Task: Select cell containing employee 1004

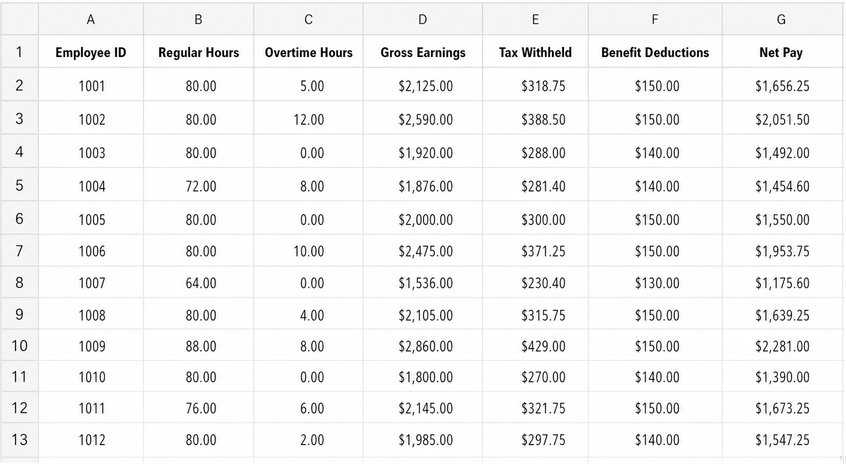Action: (x=91, y=185)
